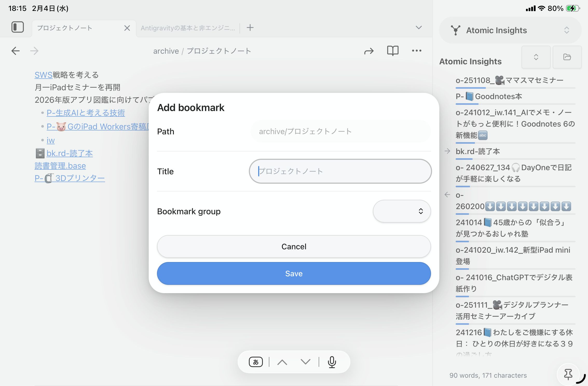The width and height of the screenshot is (588, 386).
Task: Open Atomic Insights view switcher
Action: (x=510, y=30)
